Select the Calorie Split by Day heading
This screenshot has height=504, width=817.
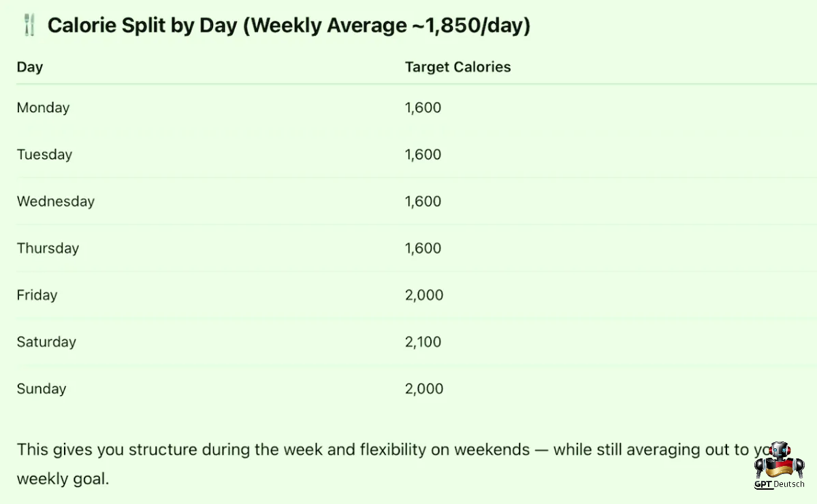289,27
